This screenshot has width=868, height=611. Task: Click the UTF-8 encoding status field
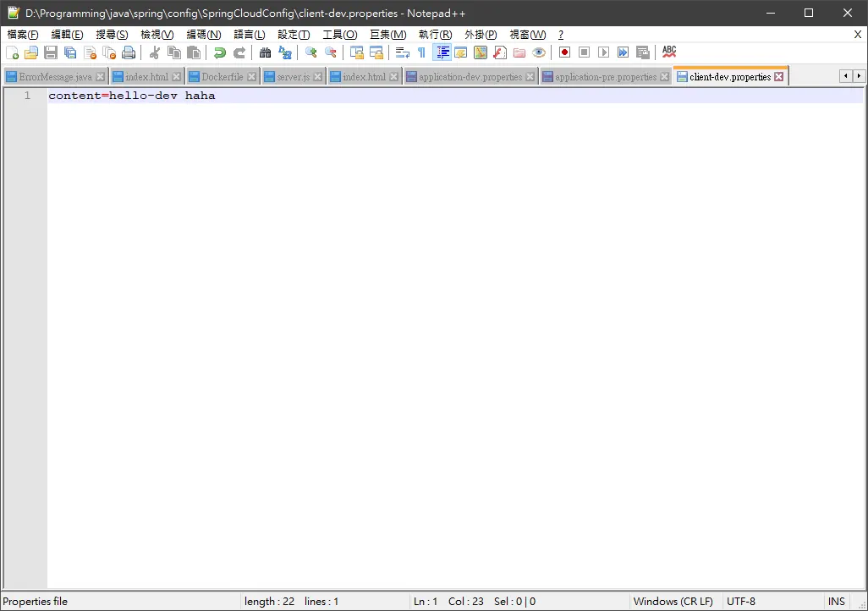click(741, 602)
